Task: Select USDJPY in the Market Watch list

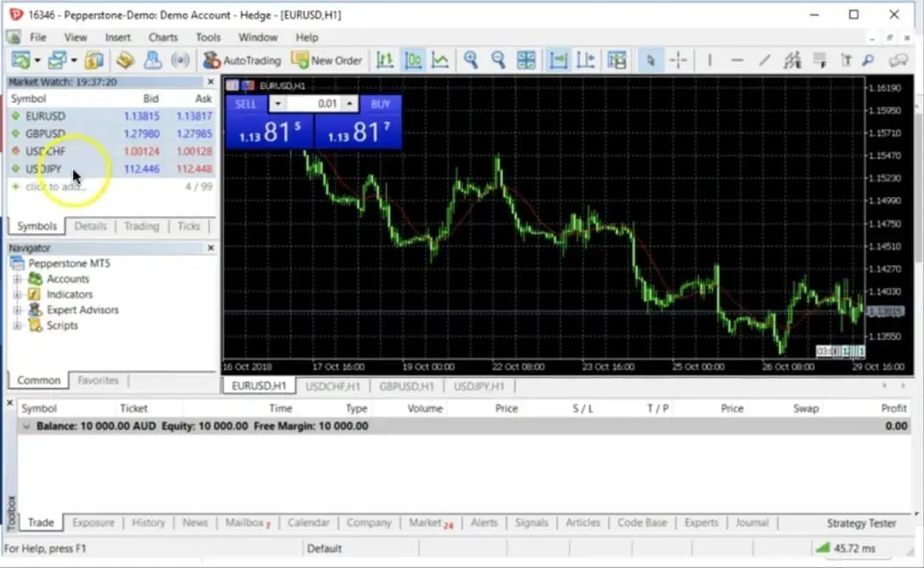Action: pyautogui.click(x=42, y=169)
